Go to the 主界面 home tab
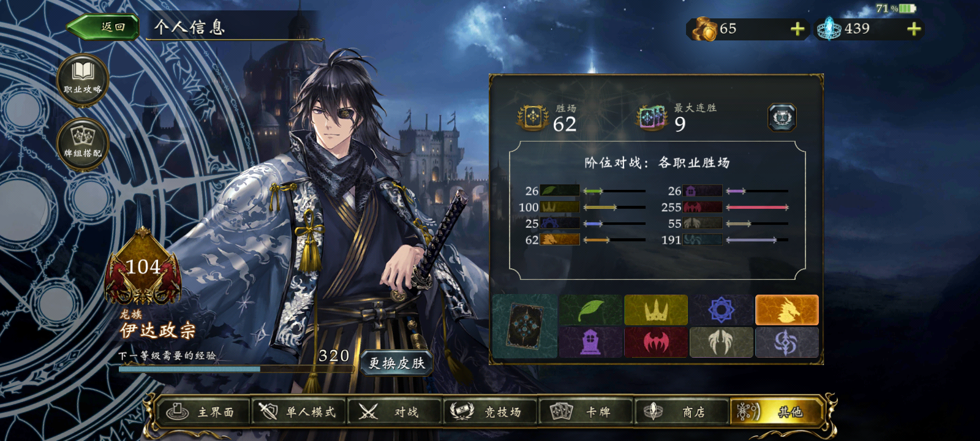The image size is (980, 441). click(204, 412)
